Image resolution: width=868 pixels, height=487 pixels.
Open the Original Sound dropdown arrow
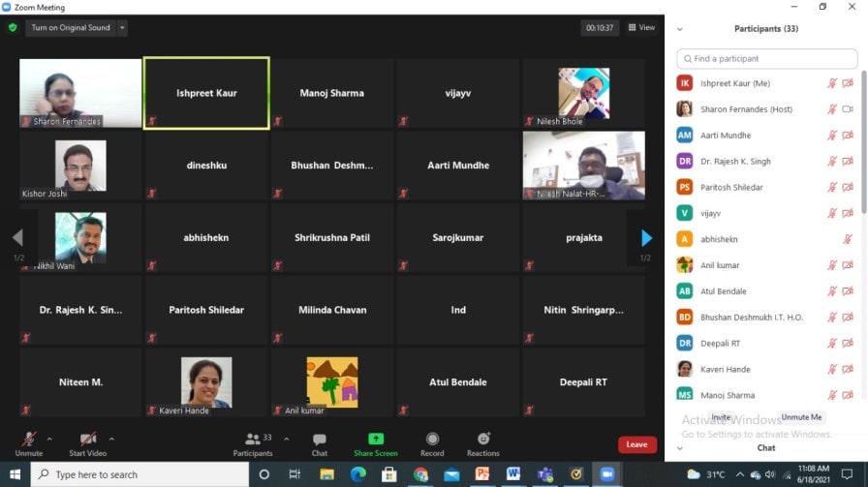(122, 28)
